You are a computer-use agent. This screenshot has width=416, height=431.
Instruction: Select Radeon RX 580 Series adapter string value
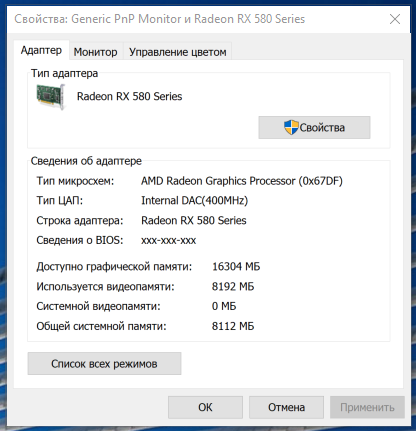(194, 220)
